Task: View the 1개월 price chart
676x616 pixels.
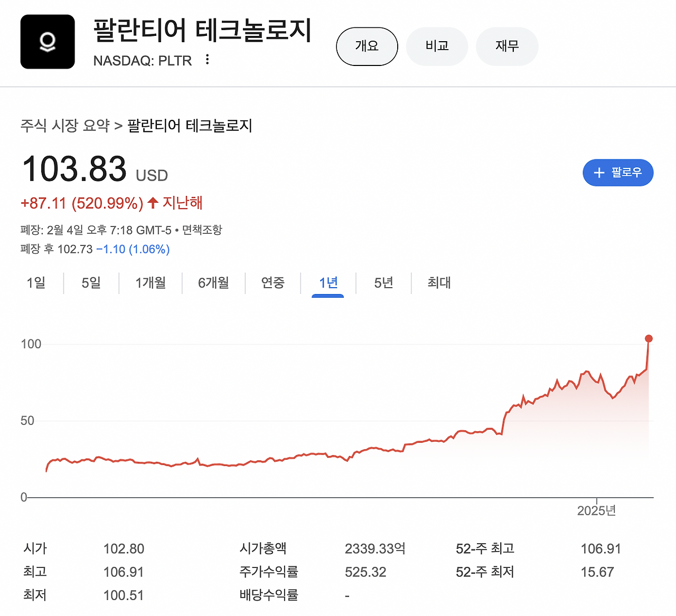Action: [150, 283]
